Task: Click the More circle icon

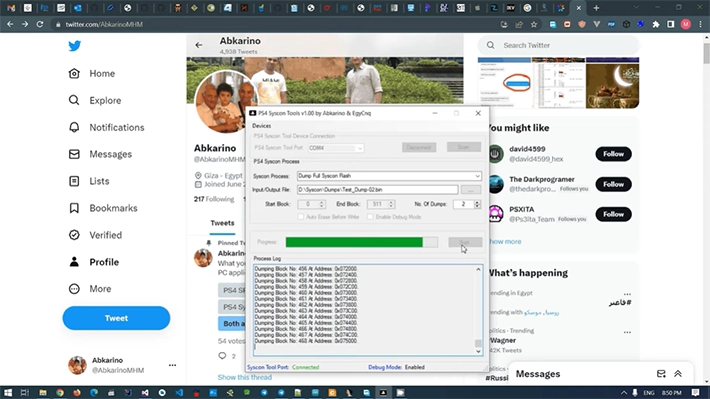Action: [74, 289]
